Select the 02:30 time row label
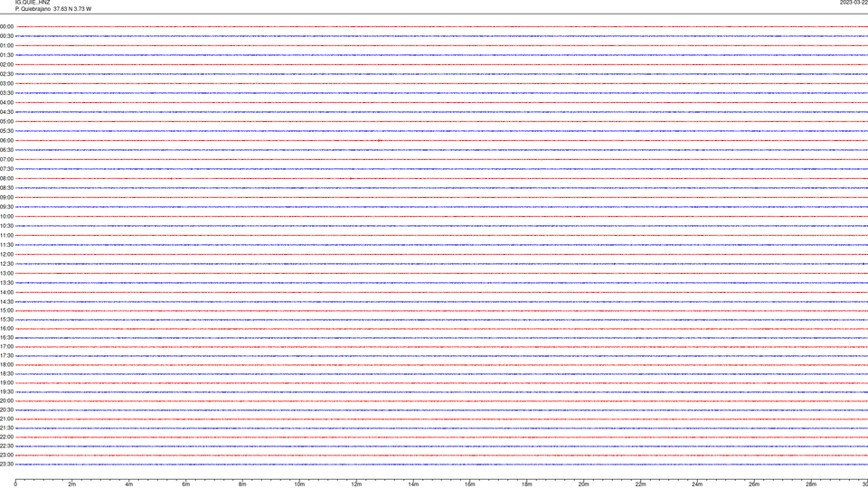The width and height of the screenshot is (868, 488). pyautogui.click(x=6, y=74)
